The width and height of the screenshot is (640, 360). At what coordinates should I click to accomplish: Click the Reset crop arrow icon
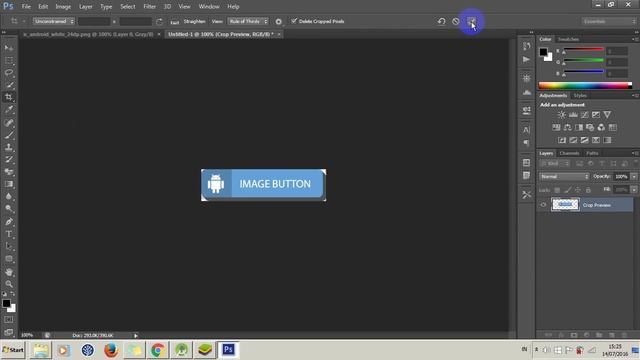(x=441, y=21)
